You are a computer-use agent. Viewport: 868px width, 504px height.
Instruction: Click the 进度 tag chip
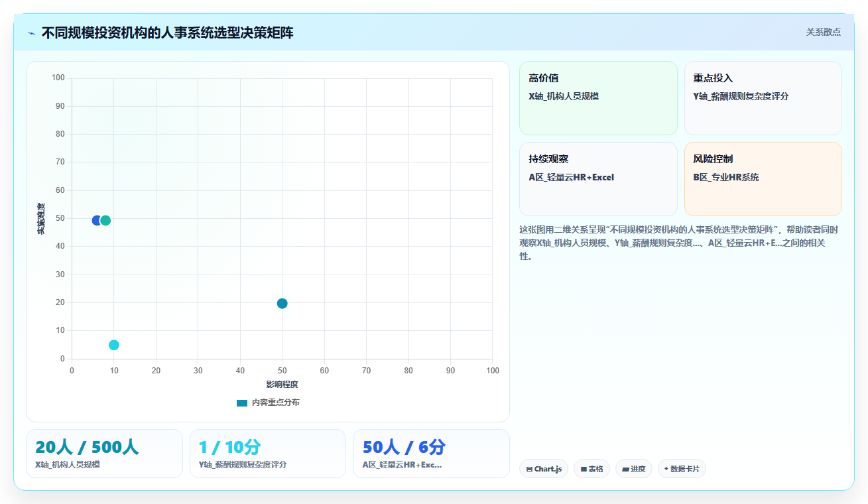634,469
